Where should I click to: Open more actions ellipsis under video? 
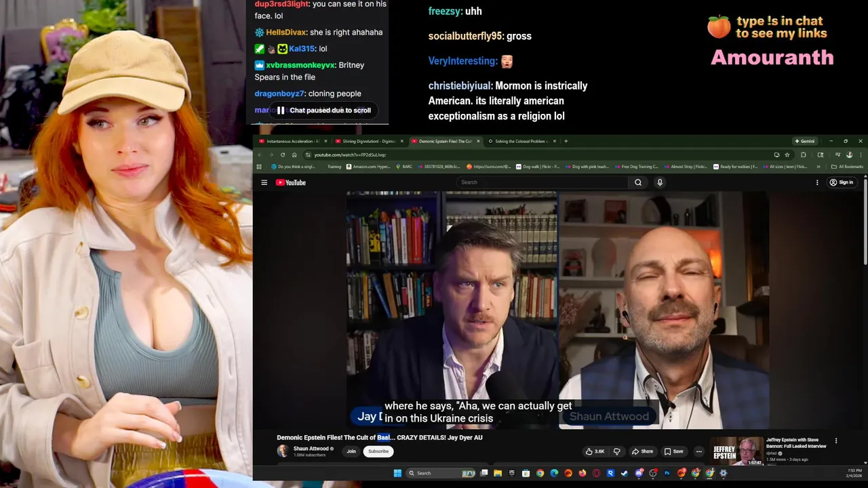(x=698, y=451)
